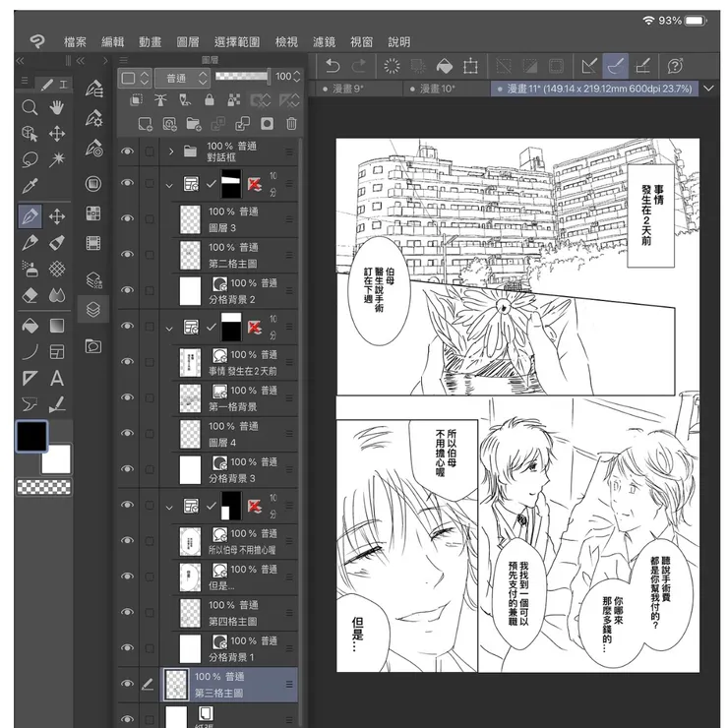Hide the 對話框 folder layer
The width and height of the screenshot is (728, 728).
click(127, 152)
